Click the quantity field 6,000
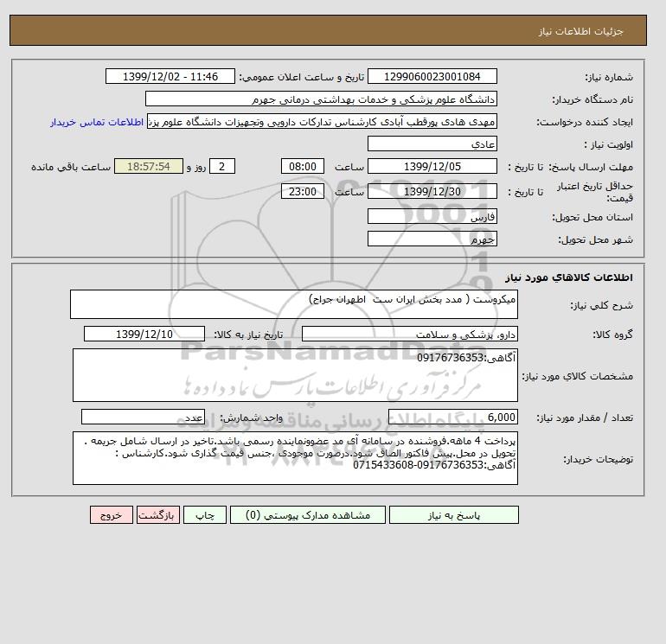Screen dimensions: 666x644 [x=452, y=417]
